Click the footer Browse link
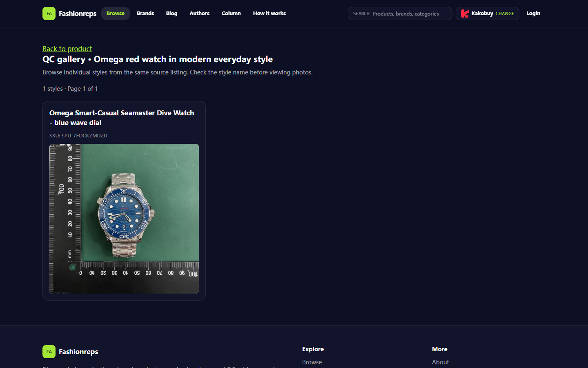 [312, 362]
